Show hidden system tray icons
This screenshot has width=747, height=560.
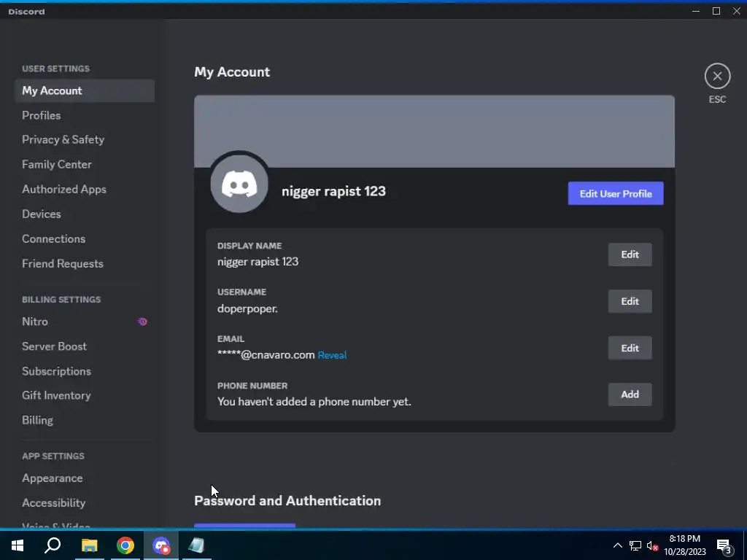pyautogui.click(x=617, y=545)
